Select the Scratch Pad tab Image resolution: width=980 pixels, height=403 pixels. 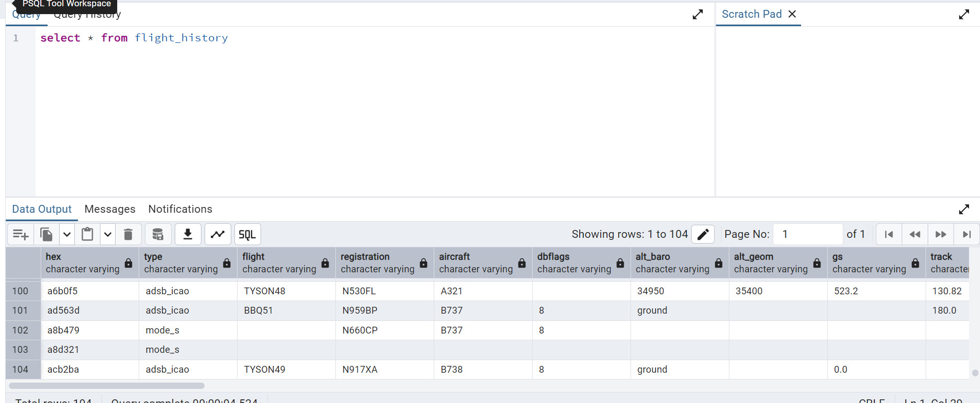pos(752,14)
